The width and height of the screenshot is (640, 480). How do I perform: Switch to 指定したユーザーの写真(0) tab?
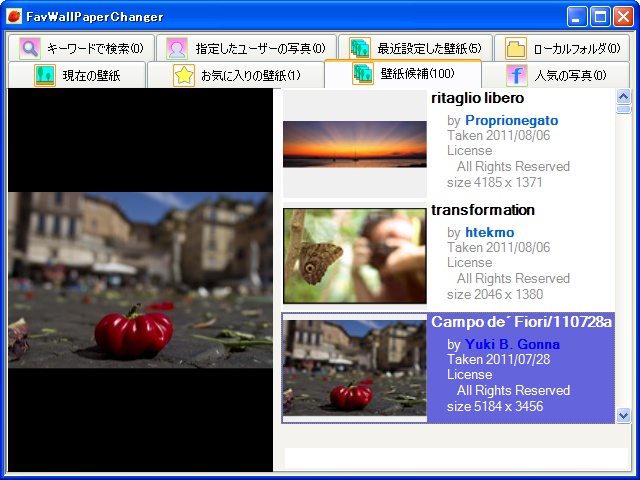[247, 48]
